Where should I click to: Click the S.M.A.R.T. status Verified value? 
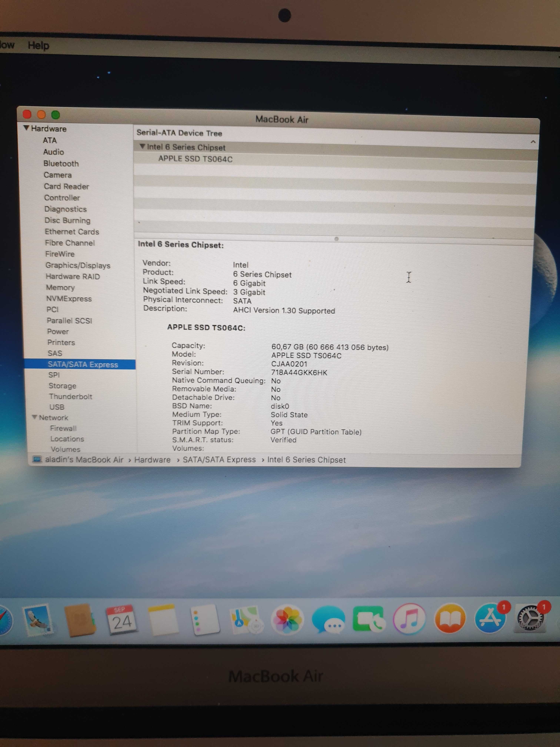pyautogui.click(x=283, y=440)
